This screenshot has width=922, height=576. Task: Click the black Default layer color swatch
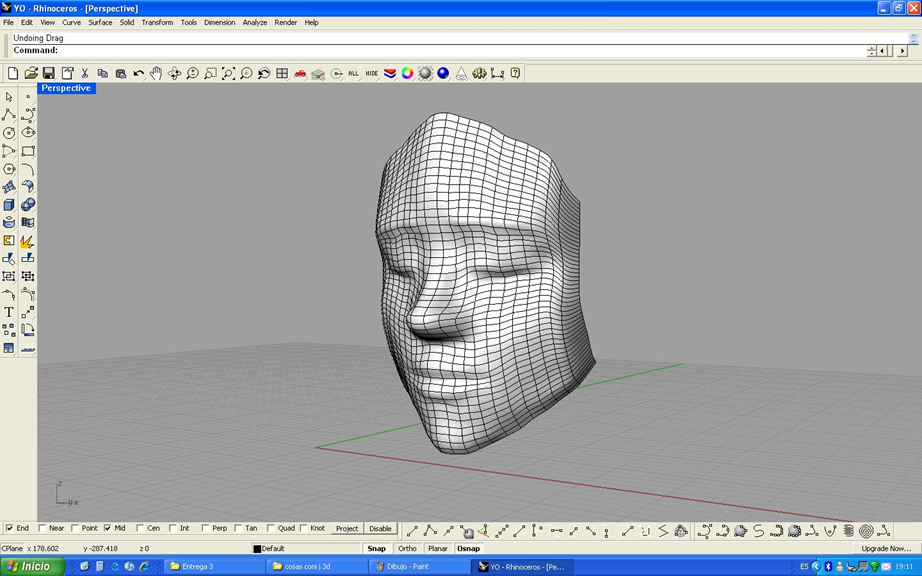tap(259, 548)
